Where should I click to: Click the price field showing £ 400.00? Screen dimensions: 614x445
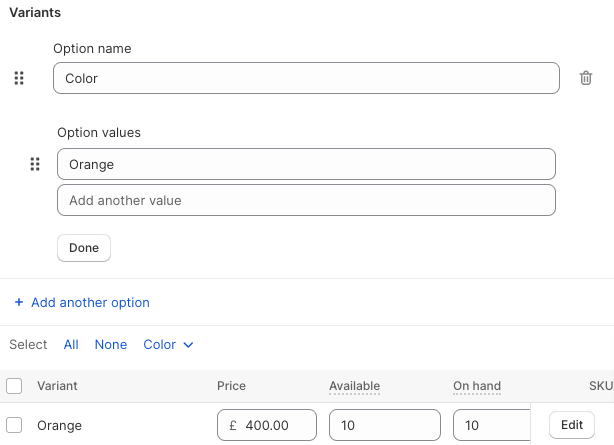tap(267, 425)
